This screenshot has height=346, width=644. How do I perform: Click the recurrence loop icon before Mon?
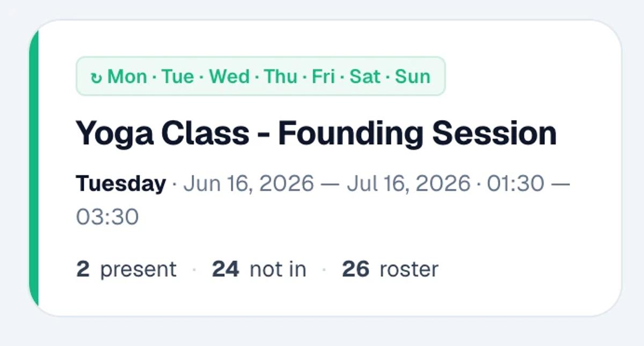[x=97, y=78]
